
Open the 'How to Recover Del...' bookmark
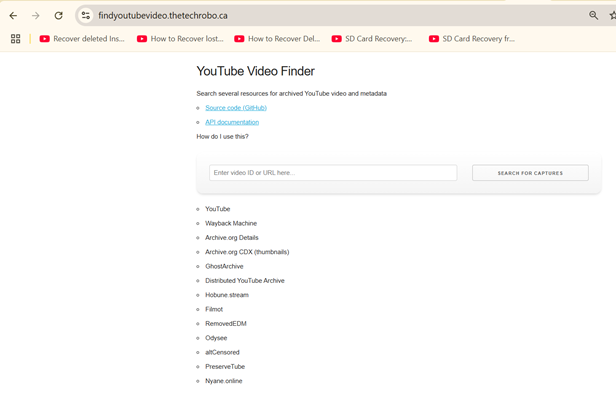point(277,38)
